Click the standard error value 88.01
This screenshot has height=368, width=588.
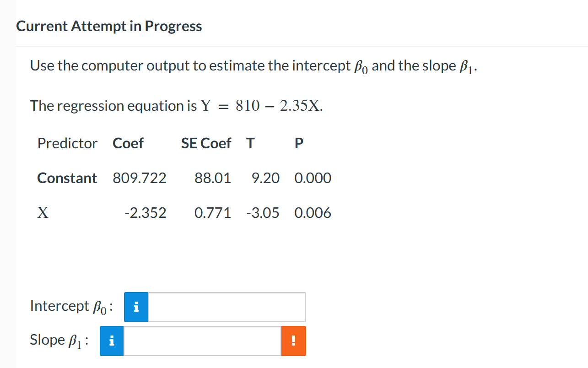click(213, 178)
